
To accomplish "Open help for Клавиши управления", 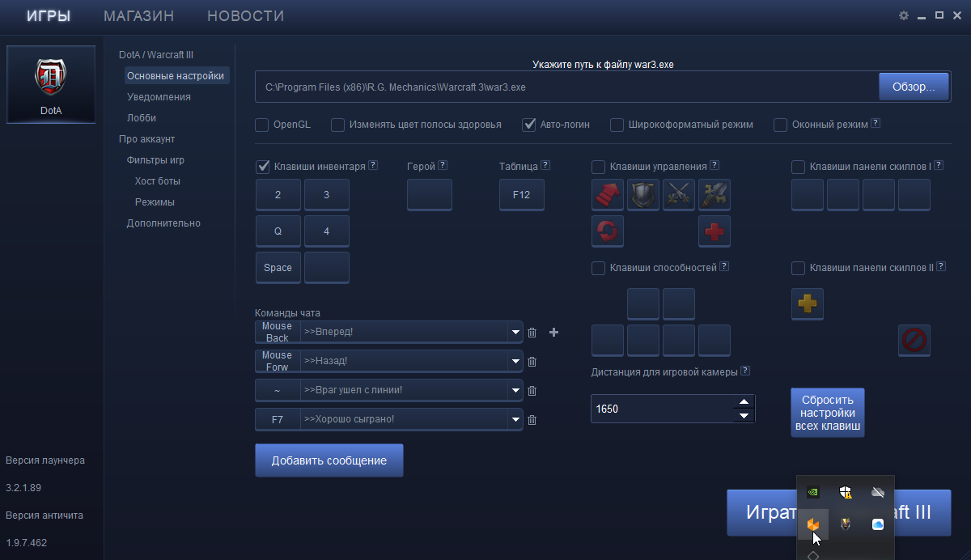I will 714,165.
